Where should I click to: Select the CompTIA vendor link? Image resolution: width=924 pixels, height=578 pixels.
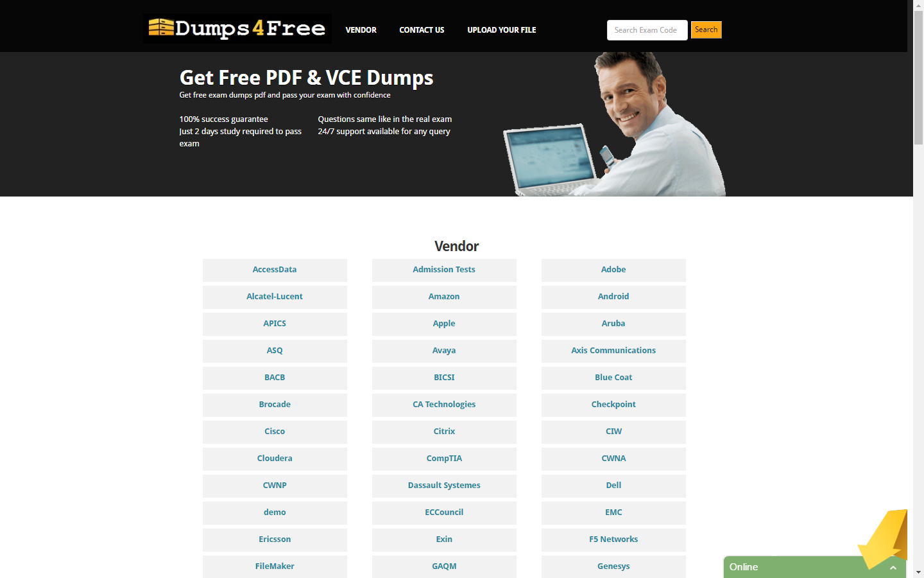tap(444, 459)
